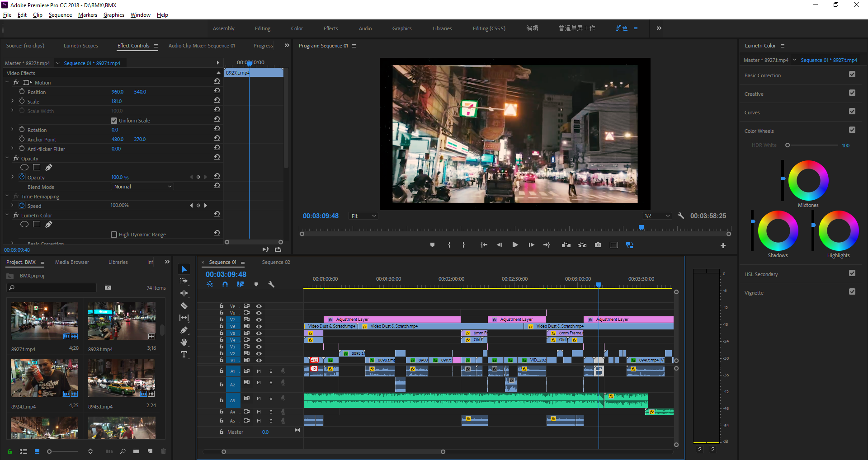Open the Sequence menu
This screenshot has width=868, height=460.
pos(60,15)
